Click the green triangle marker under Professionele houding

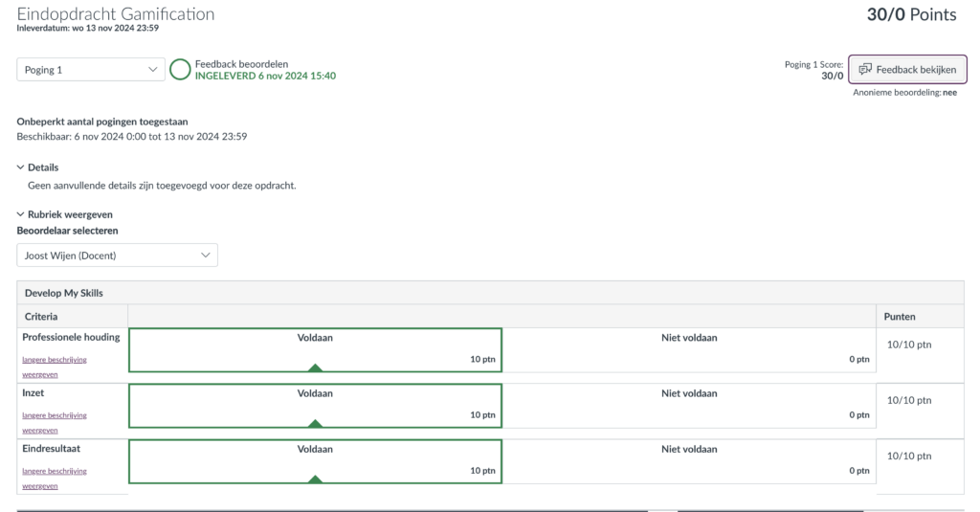pyautogui.click(x=315, y=367)
